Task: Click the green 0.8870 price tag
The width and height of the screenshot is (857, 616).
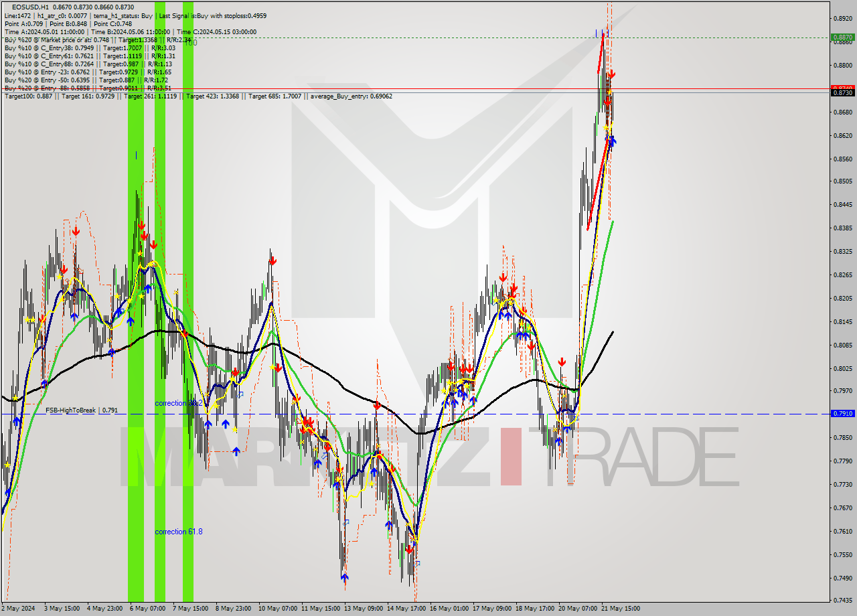Action: (x=842, y=37)
